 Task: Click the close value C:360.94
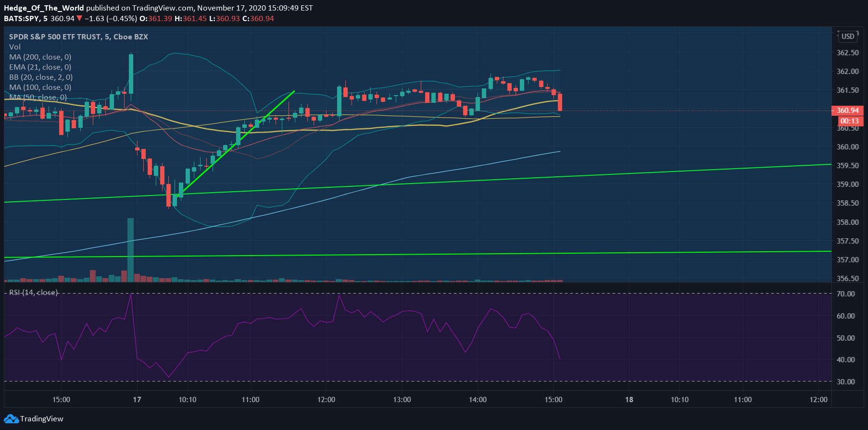pyautogui.click(x=258, y=19)
